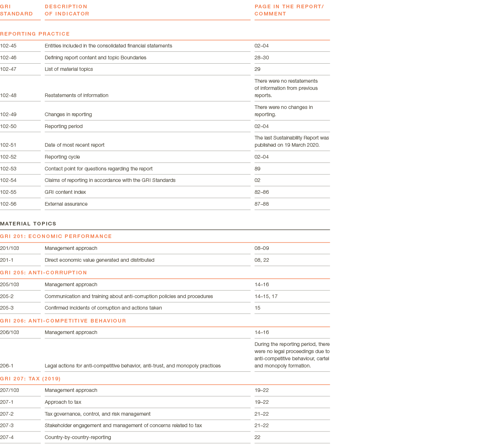The height and width of the screenshot is (448, 489).
Task: Click heading 'GRI 205: ANTI-CORRUPTION'
Action: tap(43, 273)
